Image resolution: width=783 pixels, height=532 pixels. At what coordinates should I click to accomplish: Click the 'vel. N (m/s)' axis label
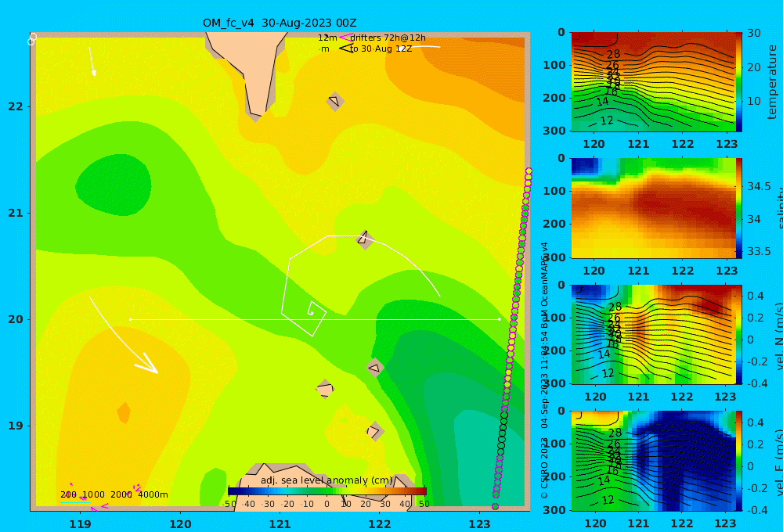pyautogui.click(x=778, y=336)
